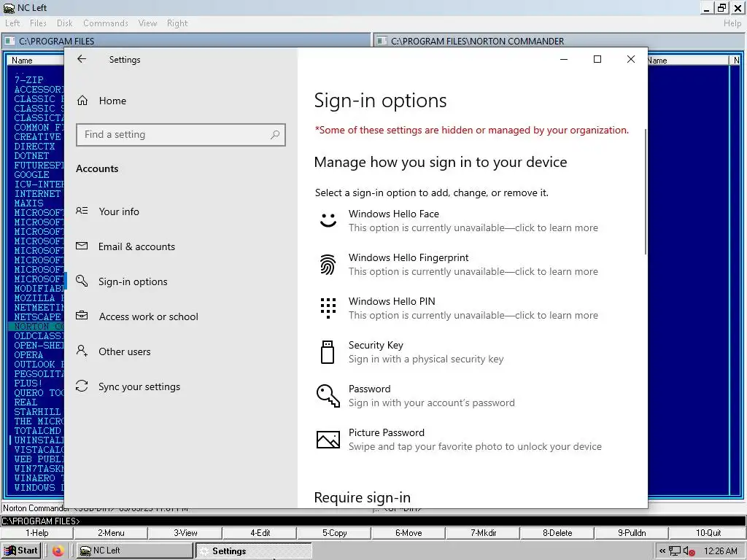Open the Start menu
747x560 pixels.
21,551
